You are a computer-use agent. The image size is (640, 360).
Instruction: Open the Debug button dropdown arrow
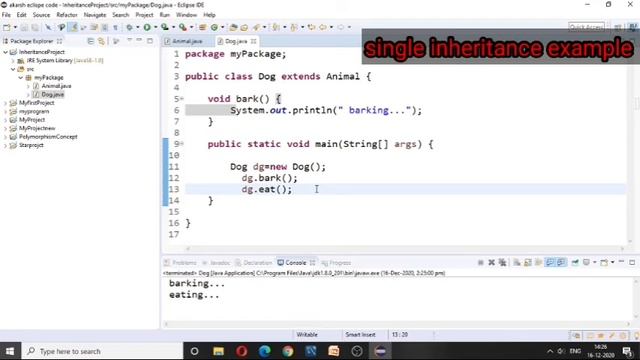138,27
